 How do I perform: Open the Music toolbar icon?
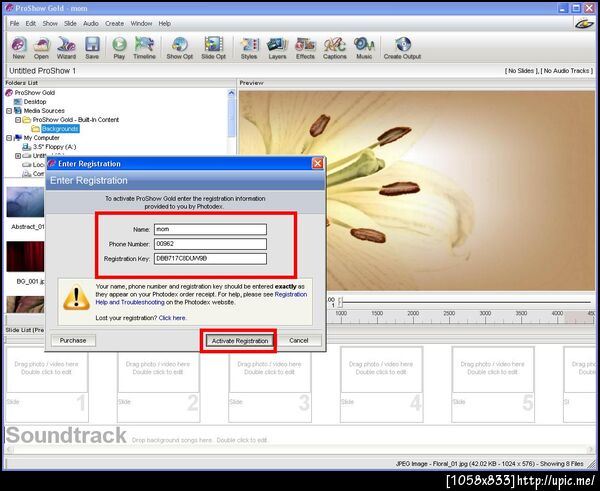click(364, 48)
